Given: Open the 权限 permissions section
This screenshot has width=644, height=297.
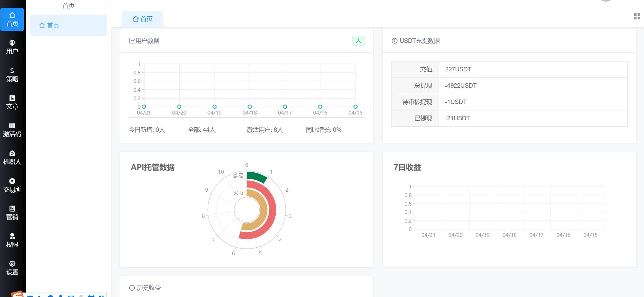Looking at the screenshot, I should coord(12,240).
